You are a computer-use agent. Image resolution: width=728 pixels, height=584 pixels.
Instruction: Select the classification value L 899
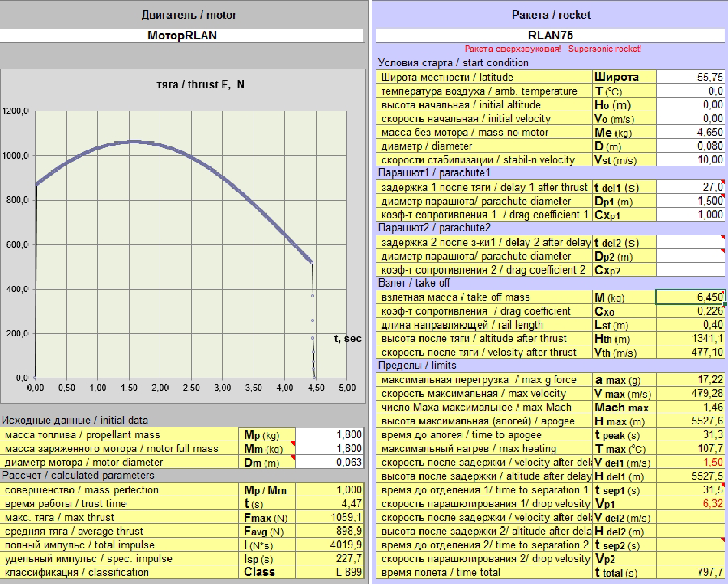pos(329,572)
